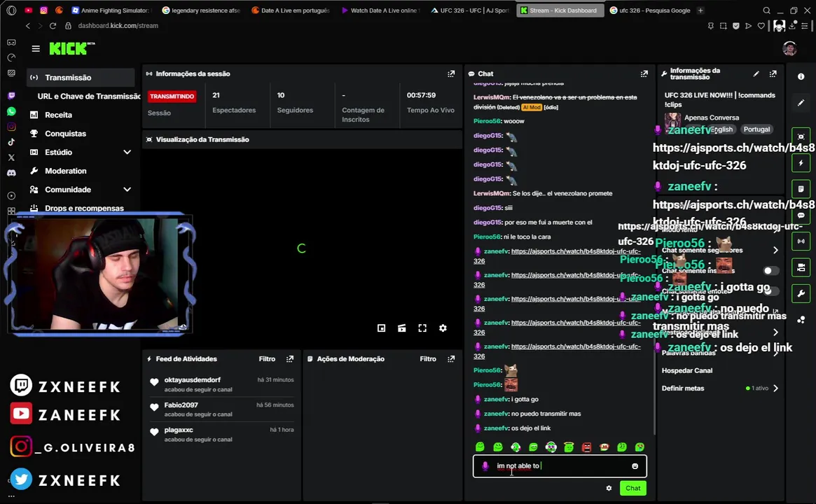The height and width of the screenshot is (504, 816).
Task: Open chat settings gear beside Chat button
Action: tap(609, 488)
